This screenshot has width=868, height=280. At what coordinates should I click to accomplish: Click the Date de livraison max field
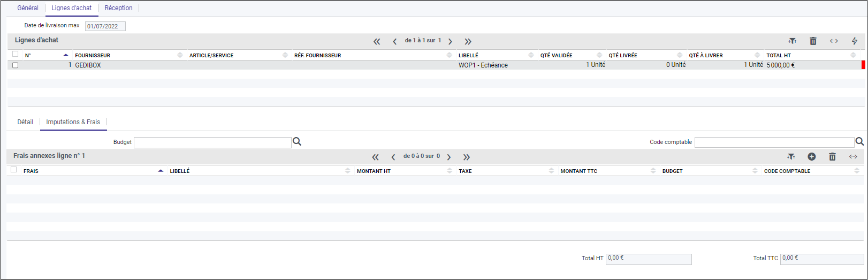point(105,26)
